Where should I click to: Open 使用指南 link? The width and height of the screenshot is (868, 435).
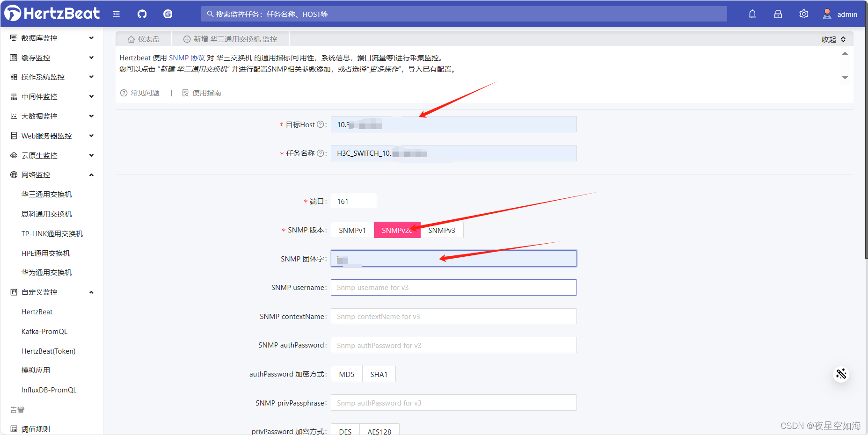202,93
